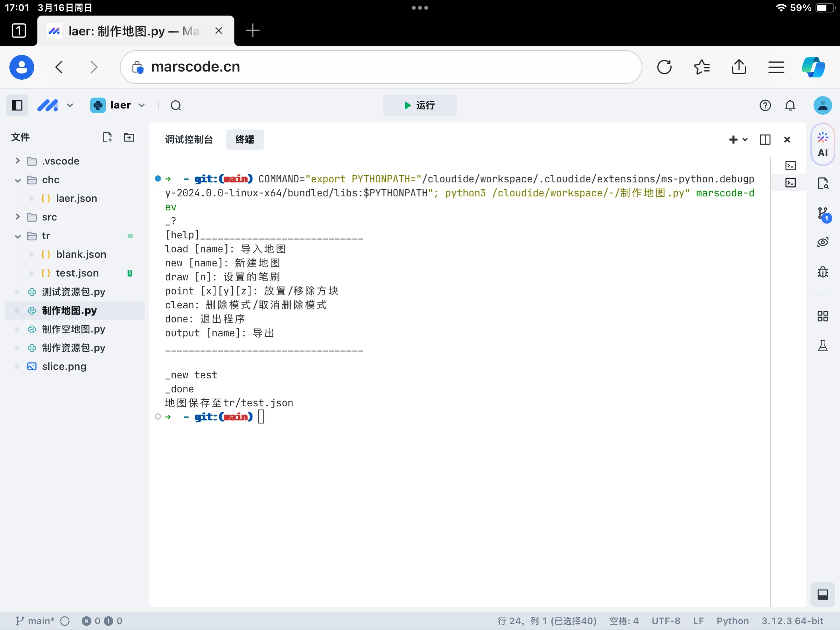Collapse the chc folder
This screenshot has height=630, width=840.
(18, 180)
